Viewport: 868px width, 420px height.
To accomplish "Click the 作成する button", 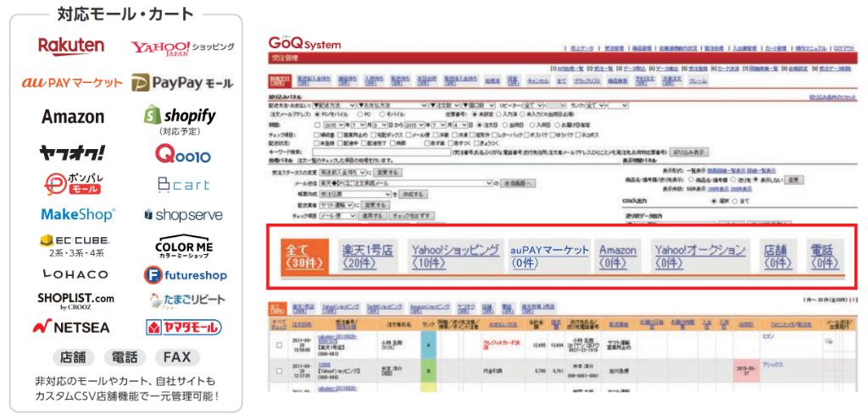I will click(413, 195).
